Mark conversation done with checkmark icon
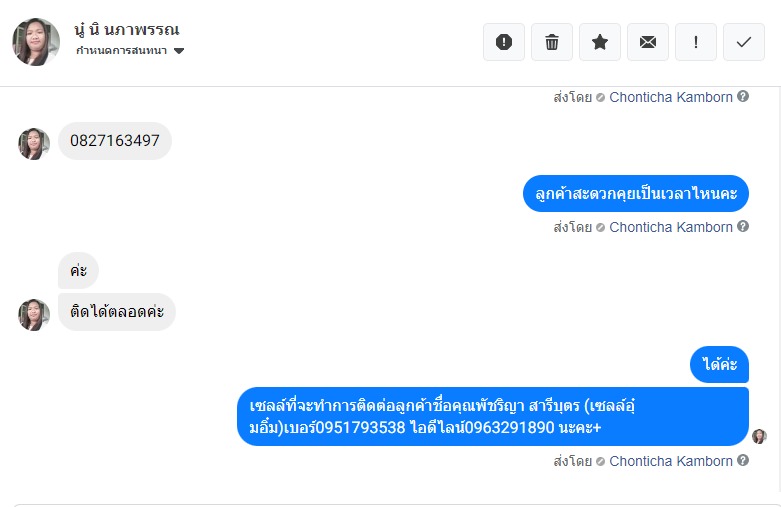781x507 pixels. point(744,42)
